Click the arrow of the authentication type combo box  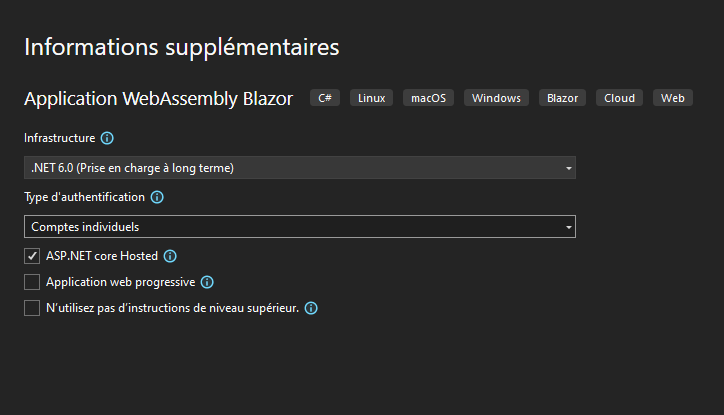(x=568, y=227)
